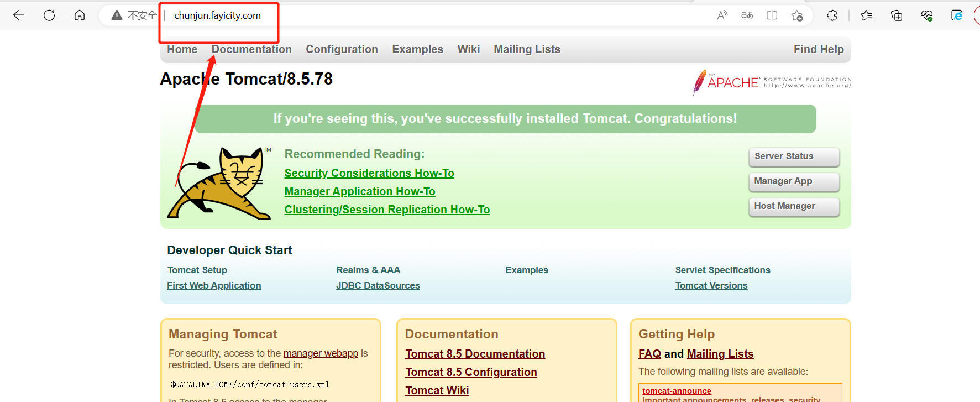Open the browser extensions menu

click(x=832, y=15)
